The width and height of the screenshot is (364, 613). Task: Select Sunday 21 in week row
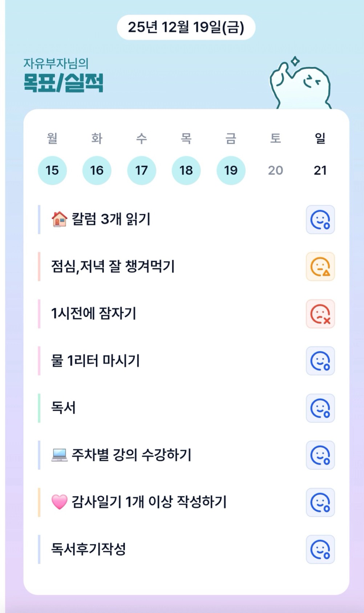pyautogui.click(x=320, y=170)
